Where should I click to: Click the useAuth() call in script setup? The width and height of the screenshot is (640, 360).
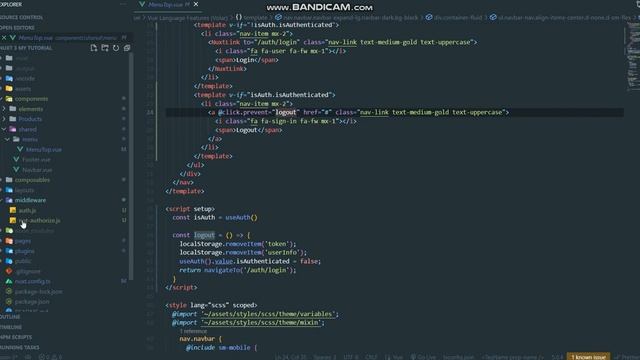[241, 218]
